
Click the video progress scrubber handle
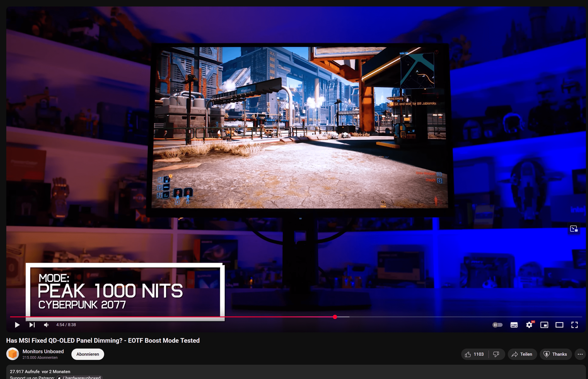click(335, 317)
